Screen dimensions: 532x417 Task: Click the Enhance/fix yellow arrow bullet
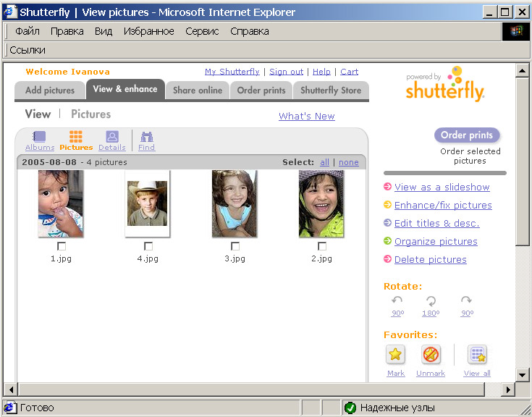(x=387, y=205)
